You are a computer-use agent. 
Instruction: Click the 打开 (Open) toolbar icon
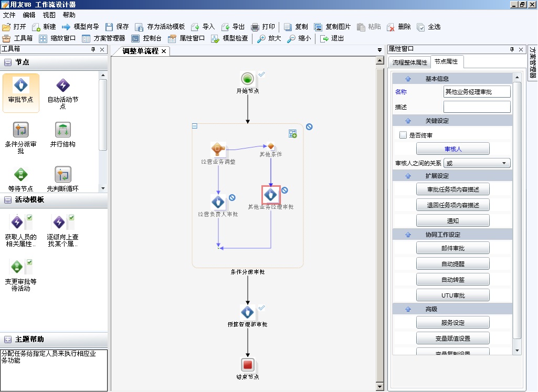coord(6,27)
